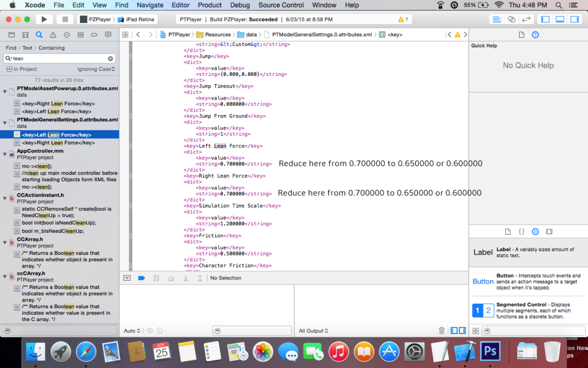Screen dimensions: 588x368
Task: Open Code Snippet library braces icon
Action: (x=521, y=232)
